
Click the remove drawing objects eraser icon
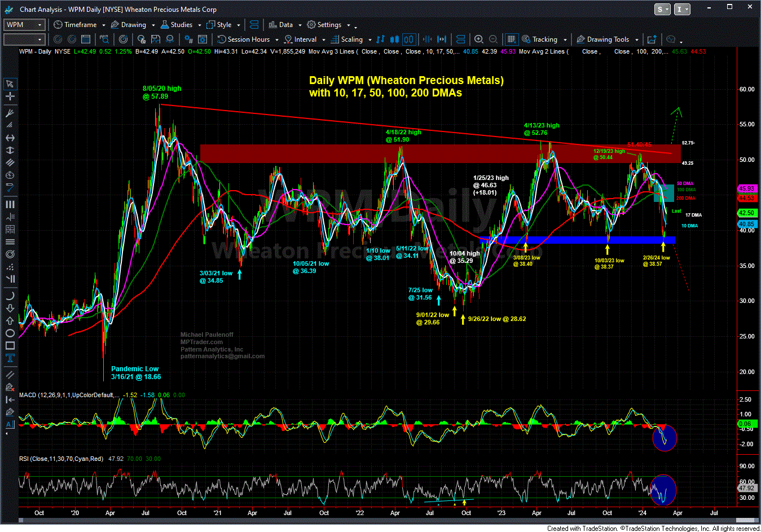10,387
